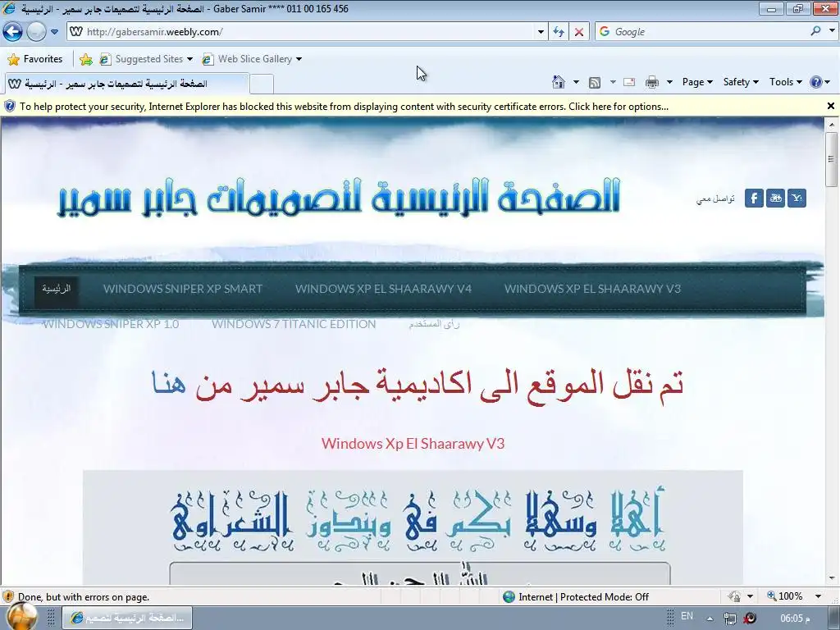Click the status bar privacy/security icon
Image resolution: width=840 pixels, height=630 pixels.
(x=734, y=597)
